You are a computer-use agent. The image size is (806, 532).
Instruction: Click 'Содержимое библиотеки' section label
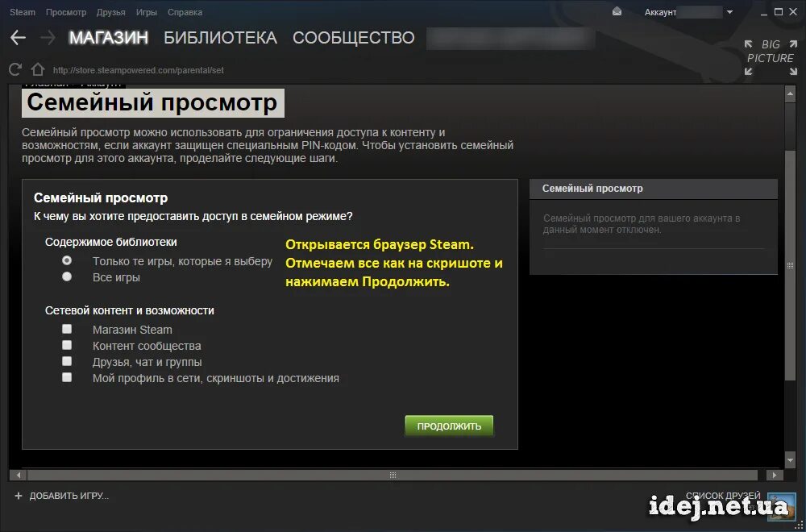click(111, 242)
